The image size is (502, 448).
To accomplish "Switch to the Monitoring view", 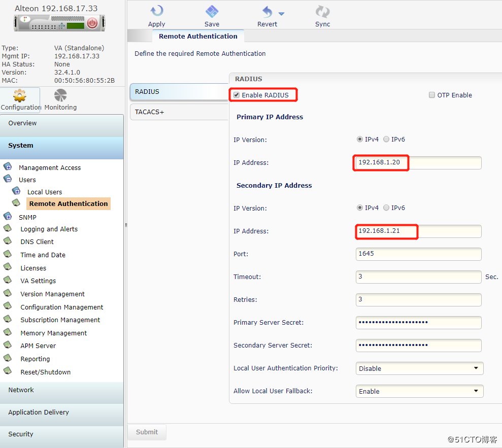I will tap(60, 100).
